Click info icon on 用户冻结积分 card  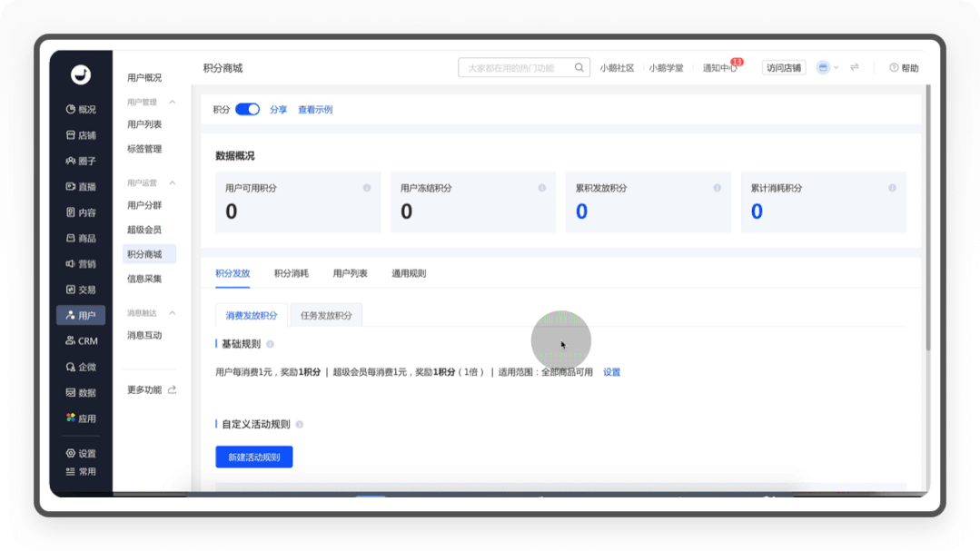coord(542,188)
